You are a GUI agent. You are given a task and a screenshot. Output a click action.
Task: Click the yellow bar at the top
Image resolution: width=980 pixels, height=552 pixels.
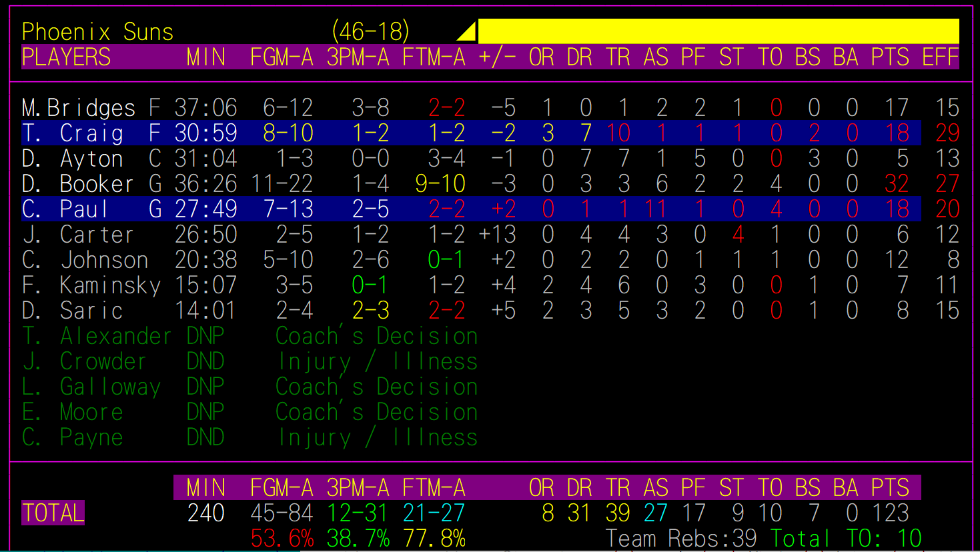point(718,31)
